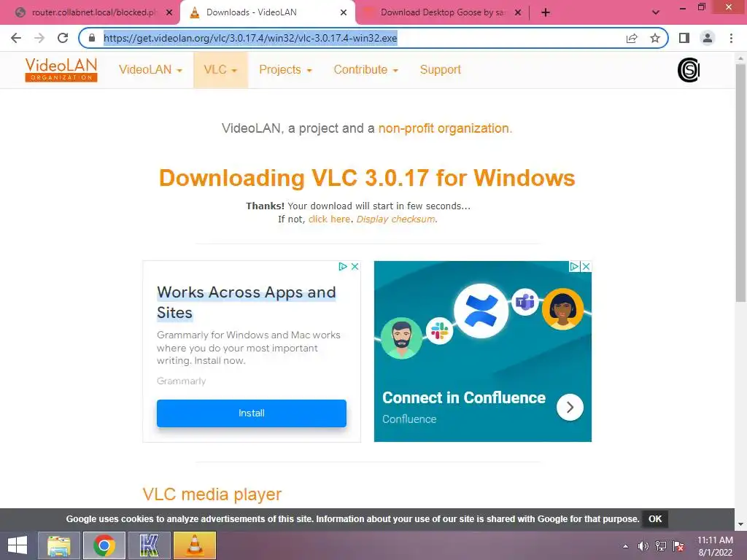Open the VLC cone icon in taskbar
Image resolution: width=747 pixels, height=560 pixels.
[x=194, y=545]
